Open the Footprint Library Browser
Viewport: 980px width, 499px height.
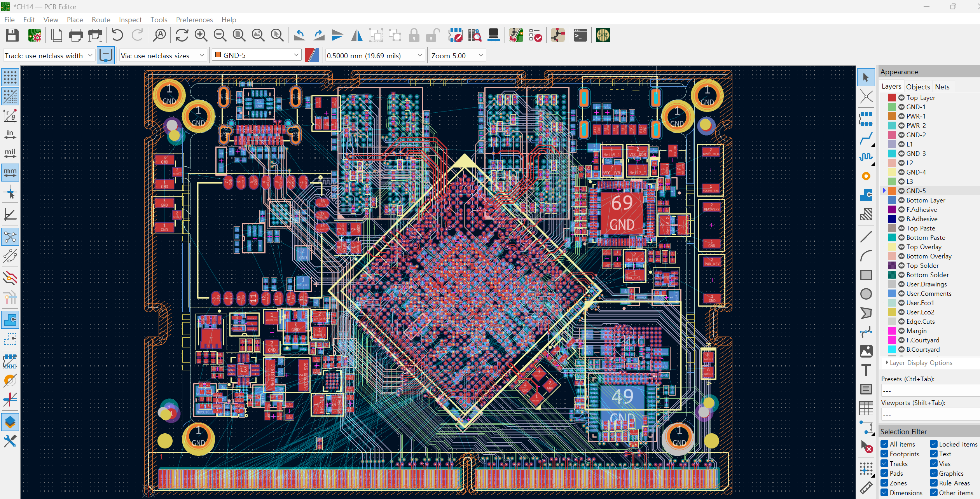(475, 35)
